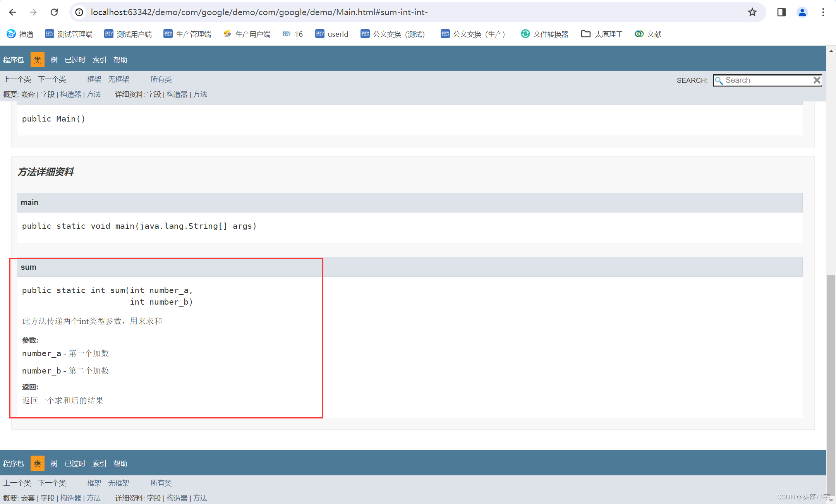Select the 无框架 toggle option
This screenshot has height=504, width=836.
pyautogui.click(x=119, y=79)
